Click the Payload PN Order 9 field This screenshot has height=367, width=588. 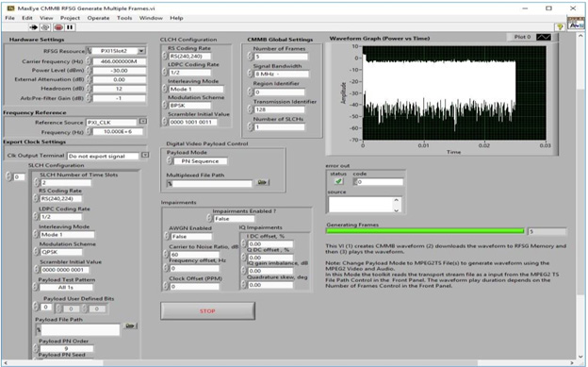(66, 348)
